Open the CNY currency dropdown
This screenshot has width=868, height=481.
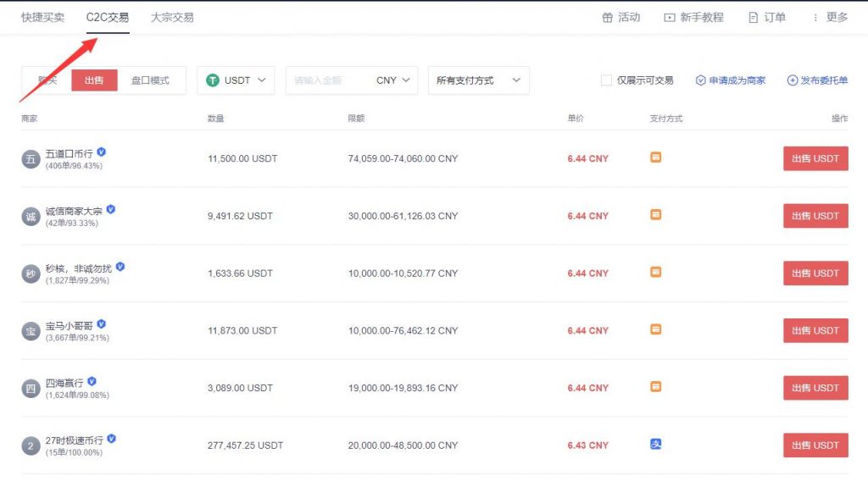coord(393,80)
